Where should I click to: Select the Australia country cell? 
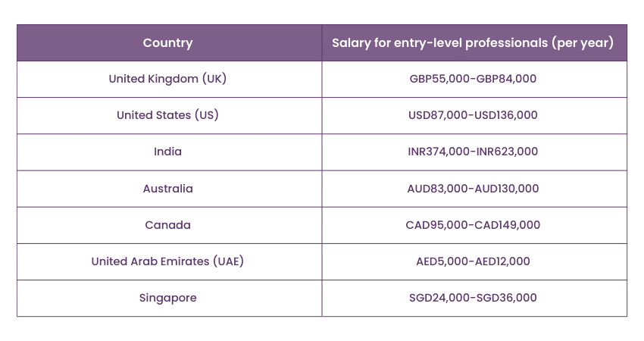click(167, 189)
